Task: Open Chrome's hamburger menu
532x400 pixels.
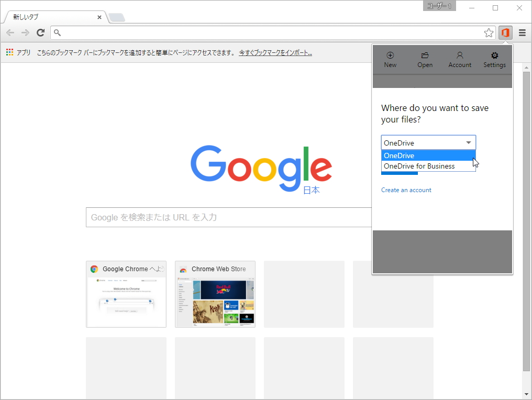Action: pos(522,32)
